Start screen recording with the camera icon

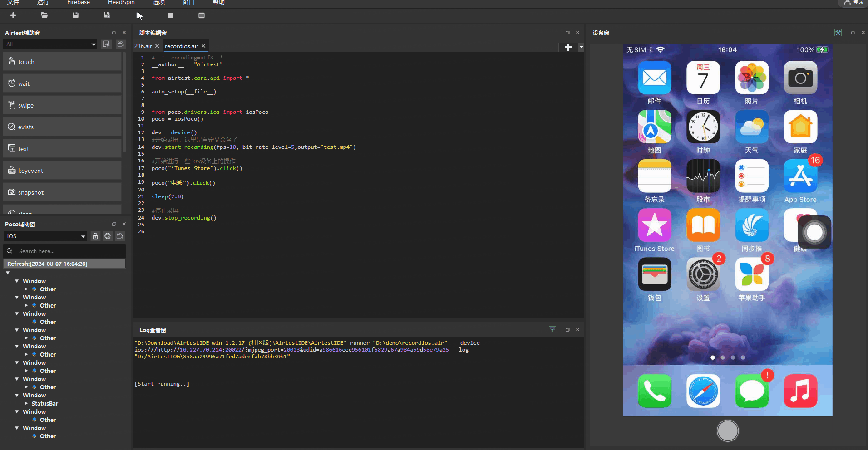pos(120,44)
